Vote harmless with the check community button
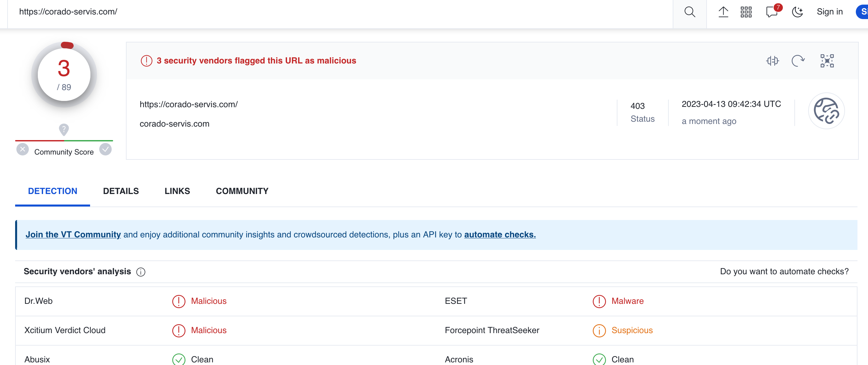Image resolution: width=868 pixels, height=365 pixels. click(x=106, y=149)
